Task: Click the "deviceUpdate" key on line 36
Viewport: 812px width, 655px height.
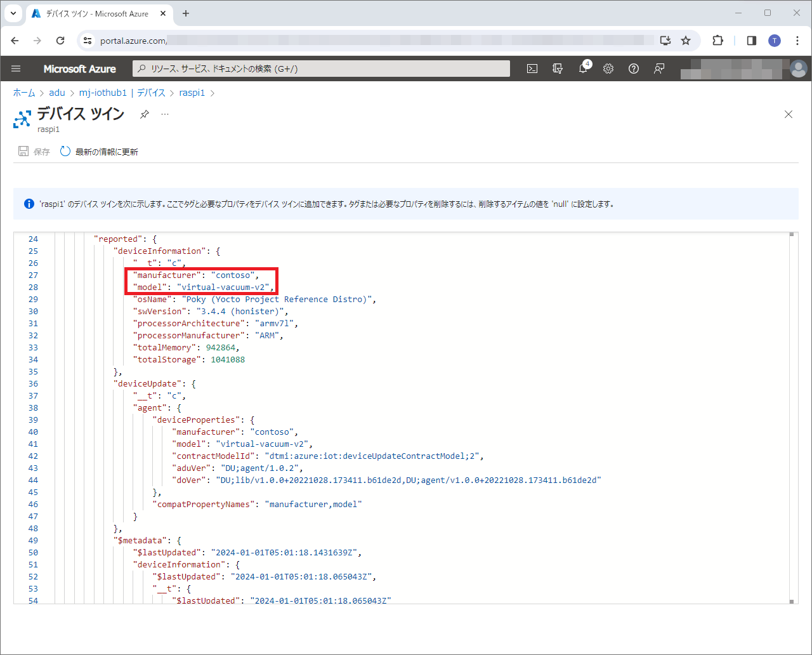Action: (x=147, y=384)
